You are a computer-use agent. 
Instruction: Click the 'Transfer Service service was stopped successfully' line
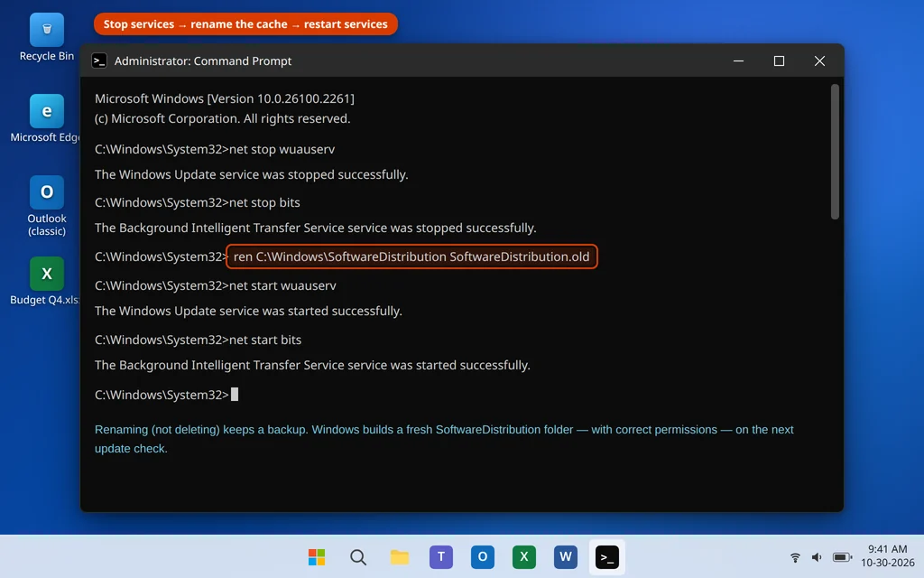point(315,228)
